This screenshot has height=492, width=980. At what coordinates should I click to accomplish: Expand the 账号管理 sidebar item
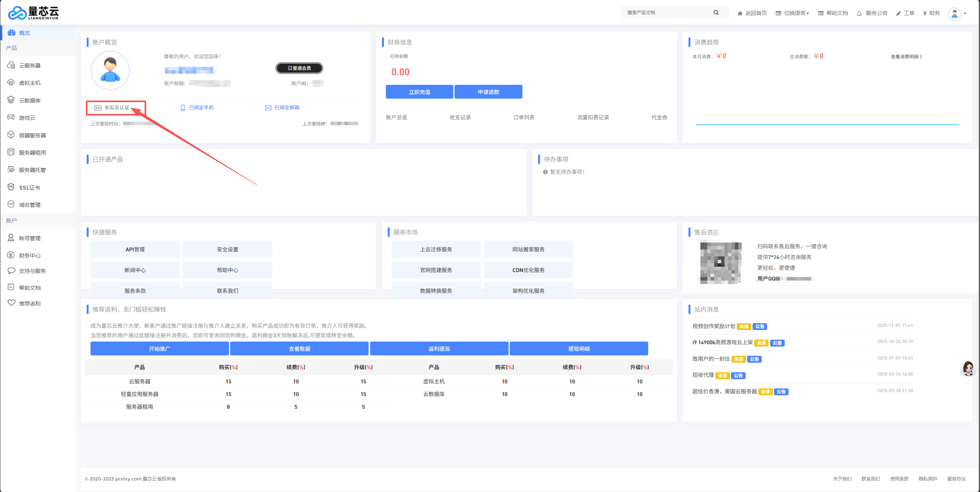click(30, 238)
